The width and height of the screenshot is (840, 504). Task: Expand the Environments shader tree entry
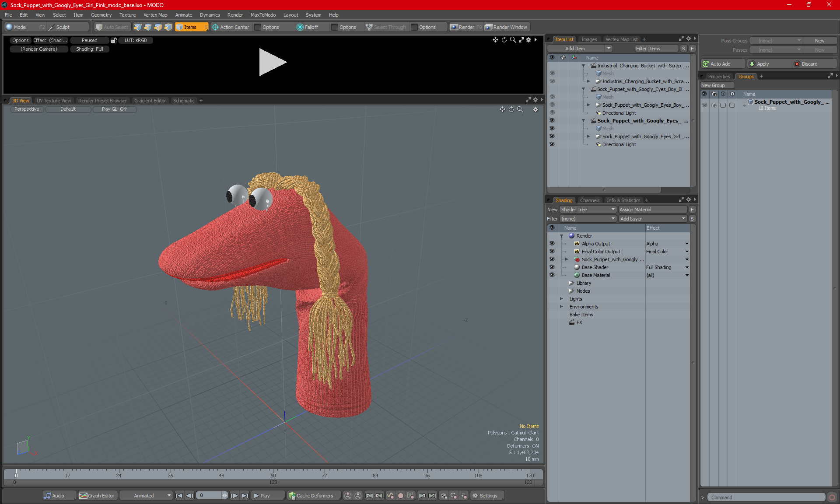click(x=562, y=307)
